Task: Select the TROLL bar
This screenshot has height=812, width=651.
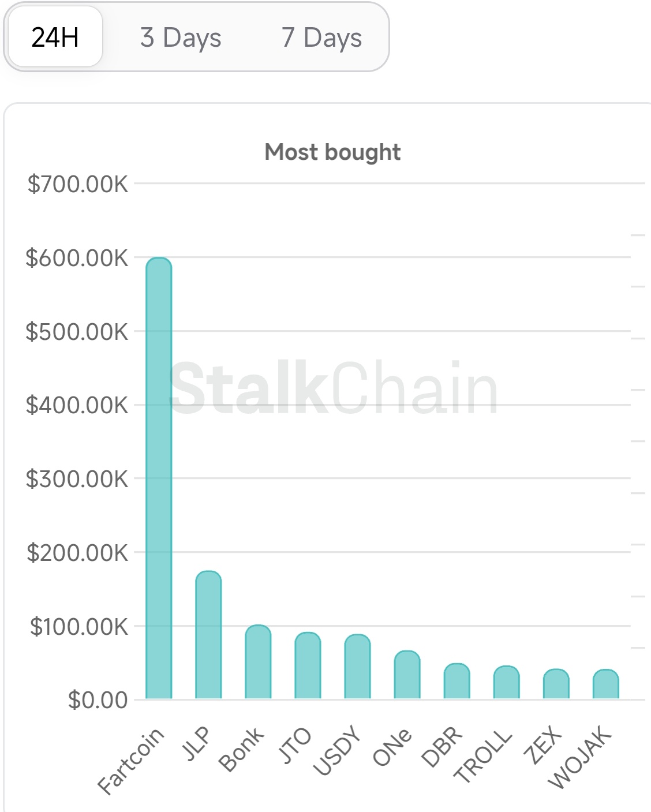Action: (506, 682)
